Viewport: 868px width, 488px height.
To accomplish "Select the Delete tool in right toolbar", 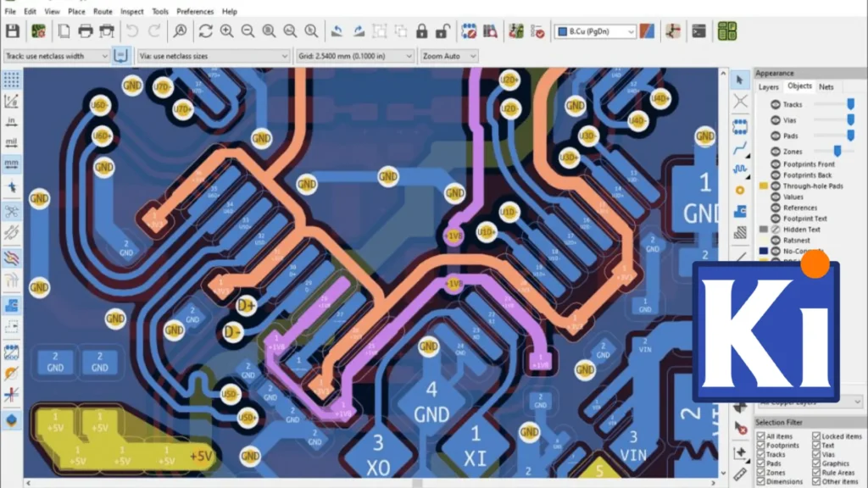I will (740, 429).
